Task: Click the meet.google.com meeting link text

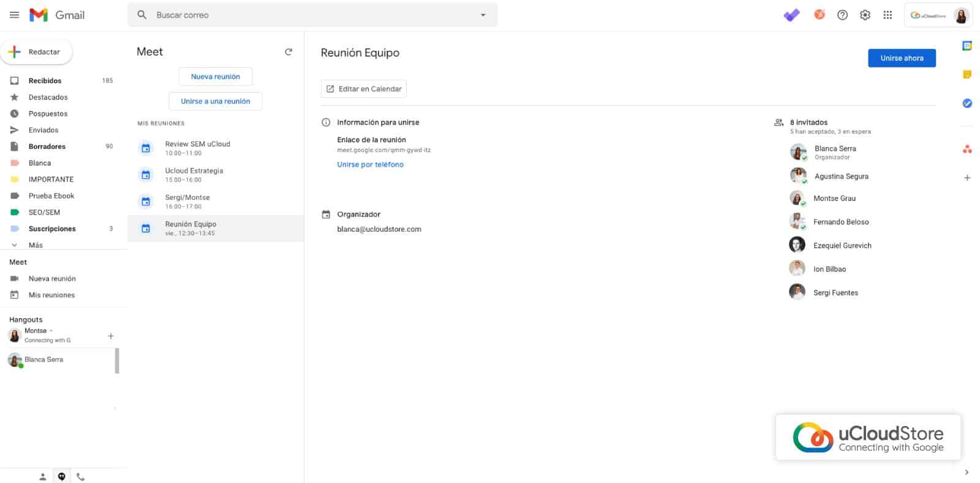Action: pos(383,150)
